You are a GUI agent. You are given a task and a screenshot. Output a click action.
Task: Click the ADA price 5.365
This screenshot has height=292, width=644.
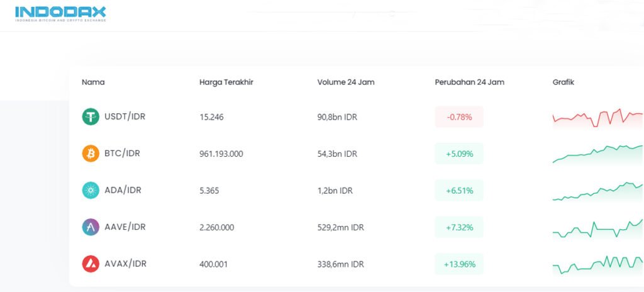209,191
